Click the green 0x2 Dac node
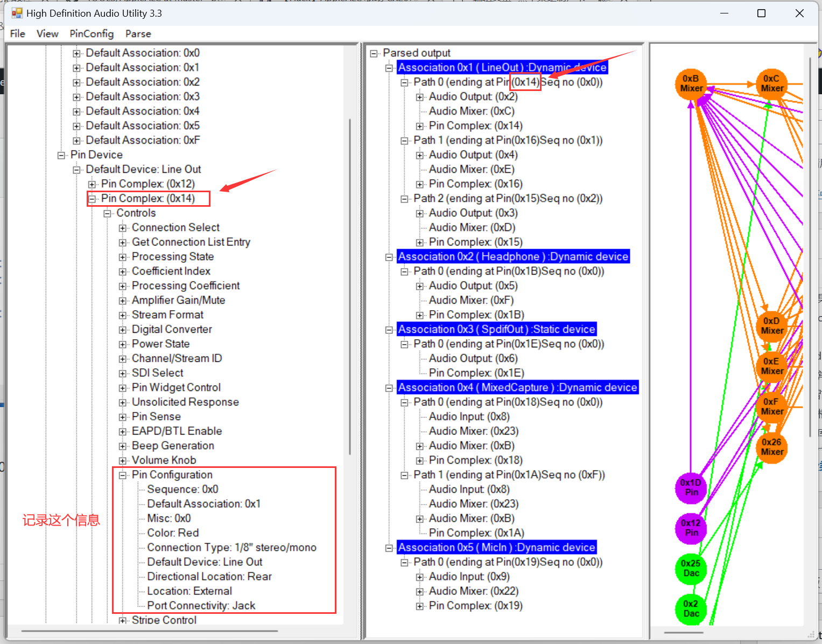This screenshot has width=822, height=644. (x=691, y=608)
